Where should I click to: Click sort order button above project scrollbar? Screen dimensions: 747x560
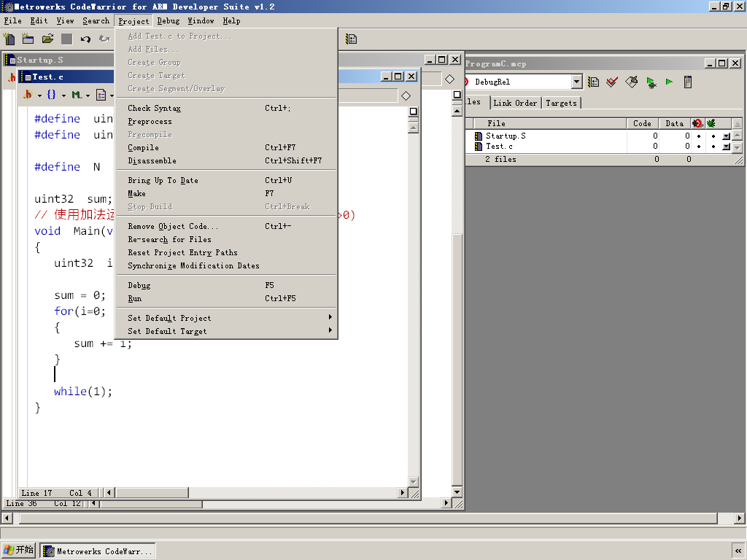point(737,123)
